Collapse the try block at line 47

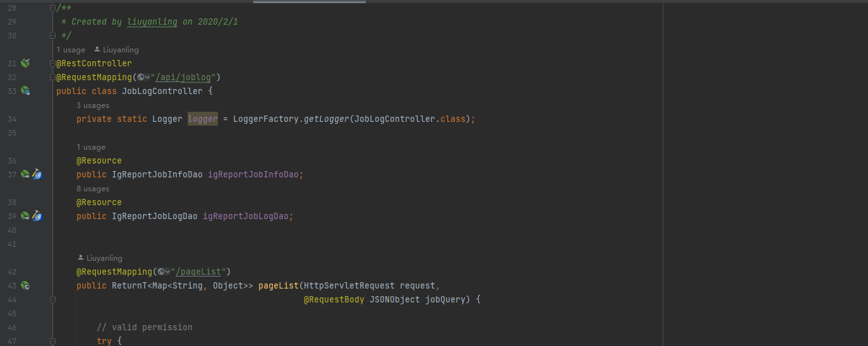(53, 341)
